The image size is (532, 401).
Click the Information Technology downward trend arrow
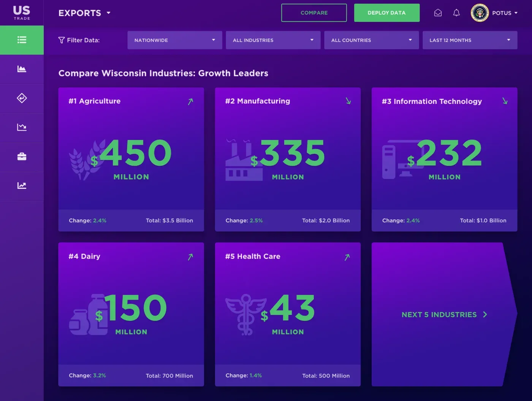tap(505, 101)
